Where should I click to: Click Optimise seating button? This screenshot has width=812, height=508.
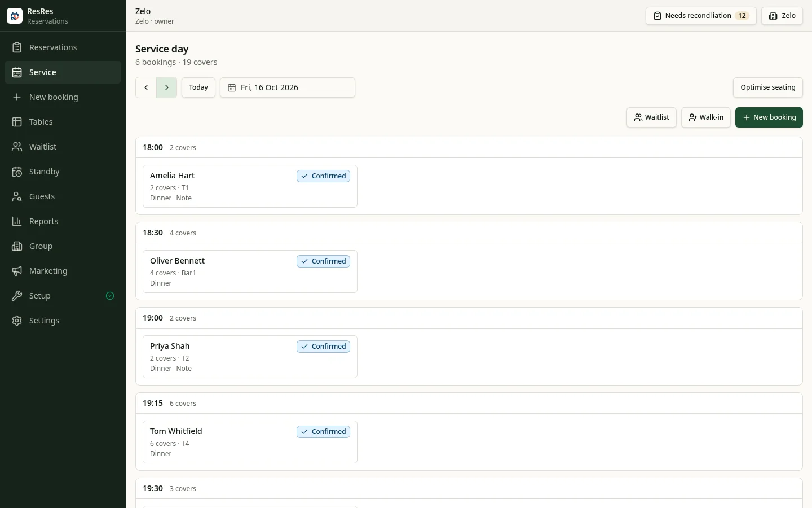(x=768, y=87)
